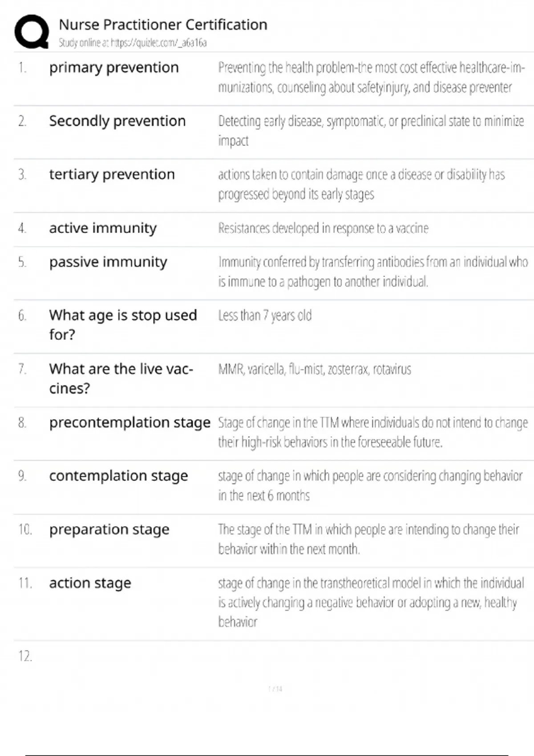
Task: Select the active immunity term
Action: [103, 228]
